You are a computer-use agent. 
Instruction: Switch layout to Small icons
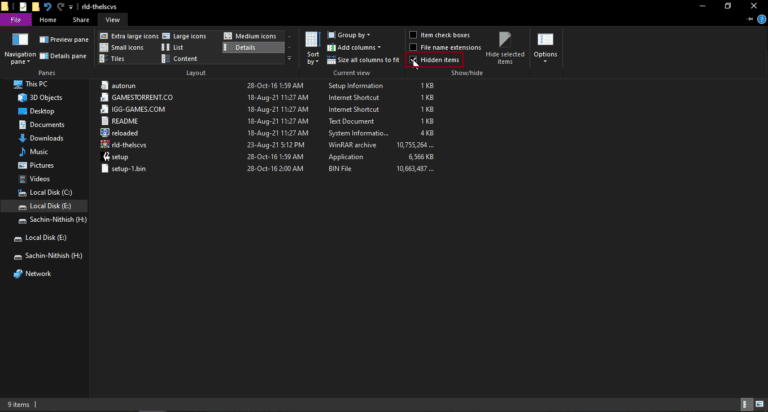121,48
